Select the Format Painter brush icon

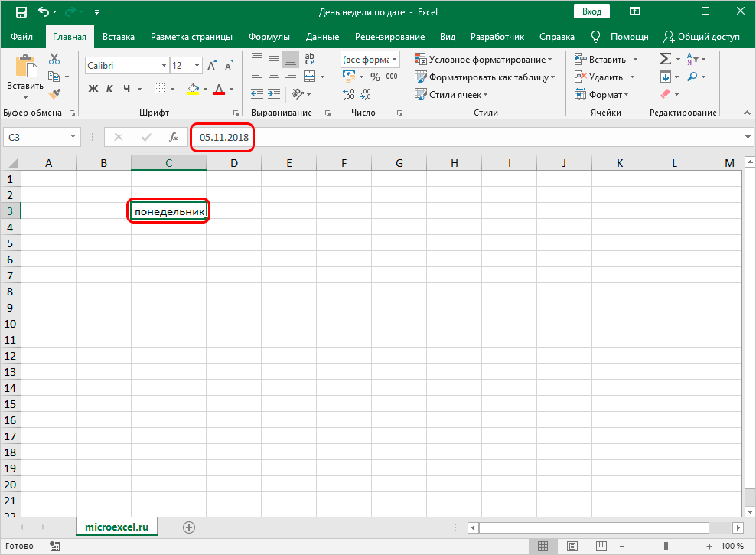click(x=54, y=93)
